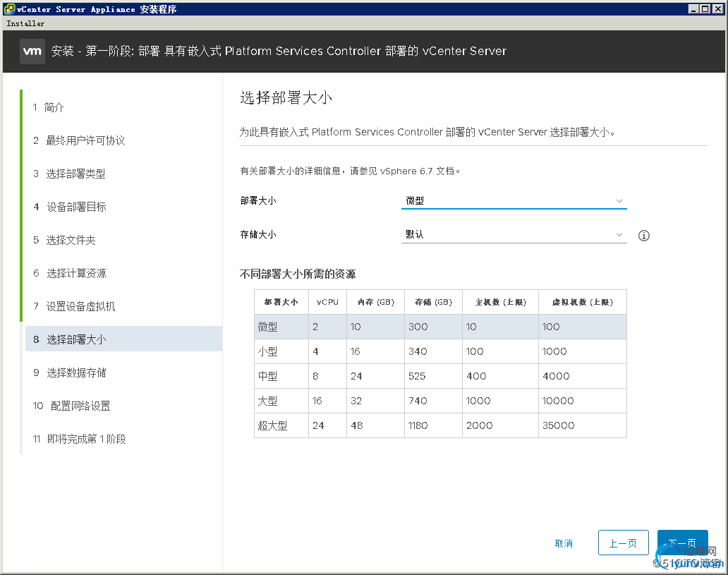Click the 选择部署大小 page heading

click(x=286, y=97)
